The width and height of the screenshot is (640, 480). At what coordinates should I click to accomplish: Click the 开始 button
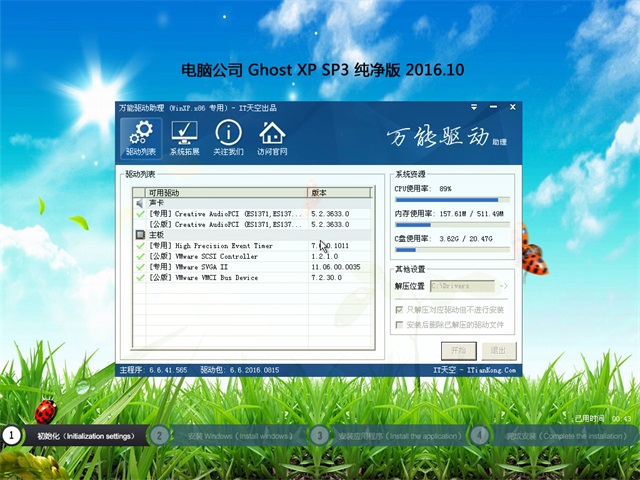[x=459, y=351]
